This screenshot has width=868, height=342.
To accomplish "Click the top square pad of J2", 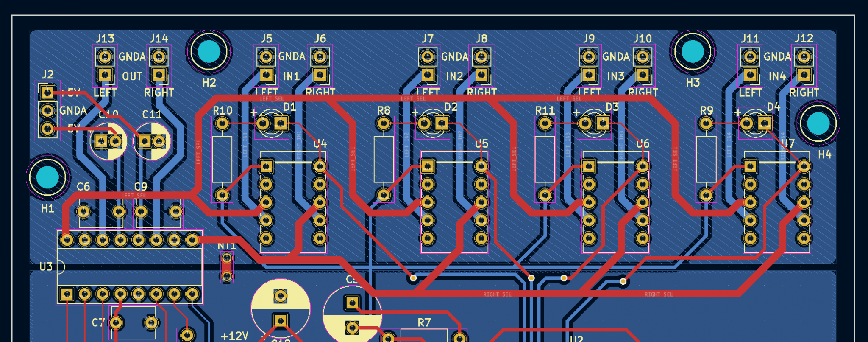I will (47, 93).
